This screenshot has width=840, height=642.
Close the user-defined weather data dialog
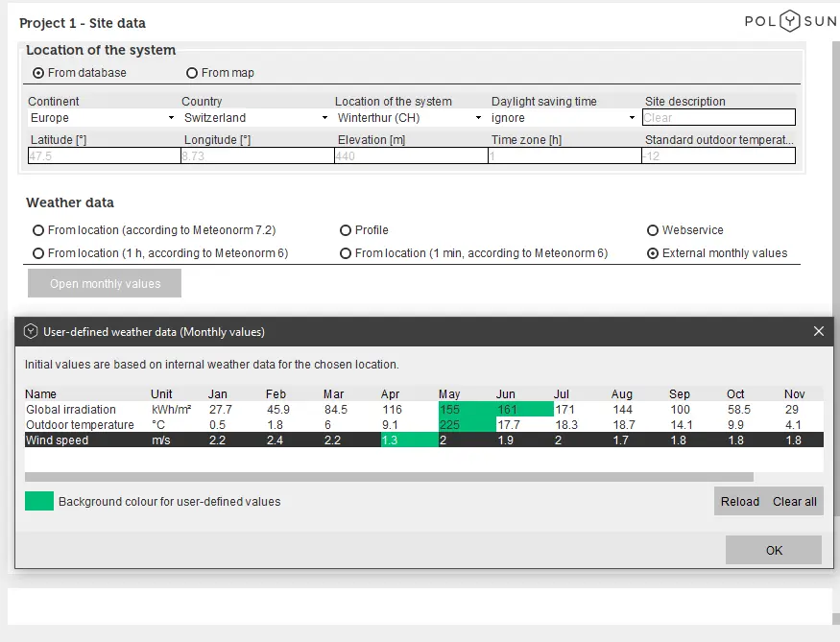pyautogui.click(x=818, y=331)
